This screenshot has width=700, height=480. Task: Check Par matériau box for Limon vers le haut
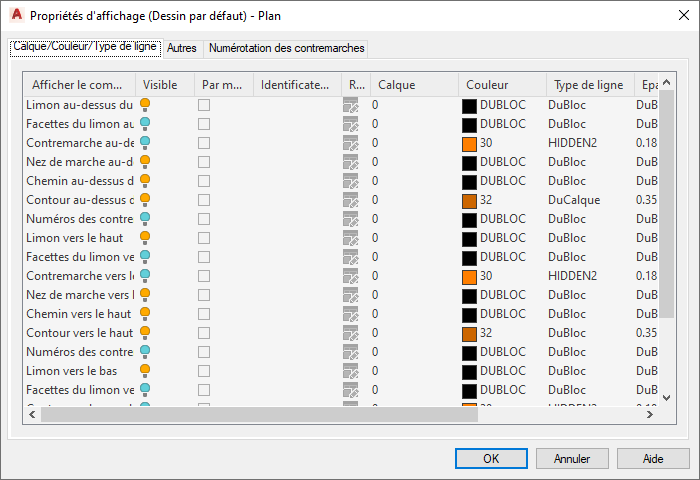pyautogui.click(x=204, y=238)
